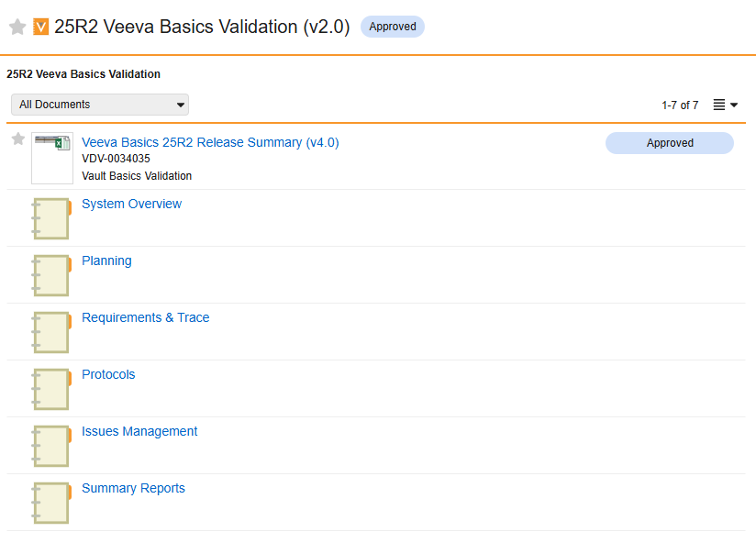Image resolution: width=756 pixels, height=543 pixels.
Task: Click the Approved pill on Release Summary row
Action: tap(669, 143)
